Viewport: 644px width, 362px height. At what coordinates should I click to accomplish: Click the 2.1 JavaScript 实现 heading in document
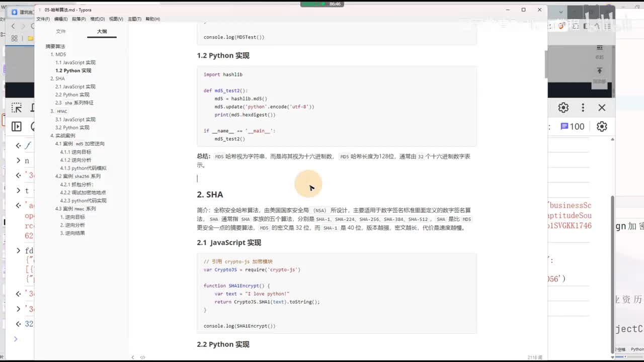229,242
